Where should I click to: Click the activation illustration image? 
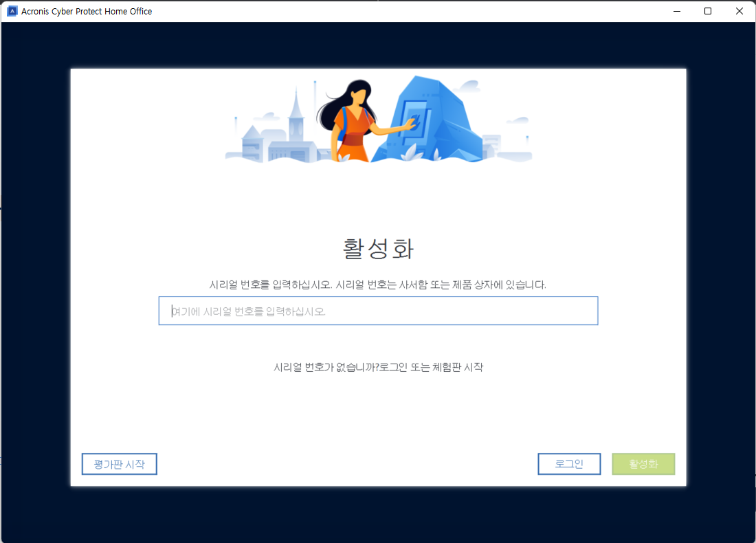point(379,120)
